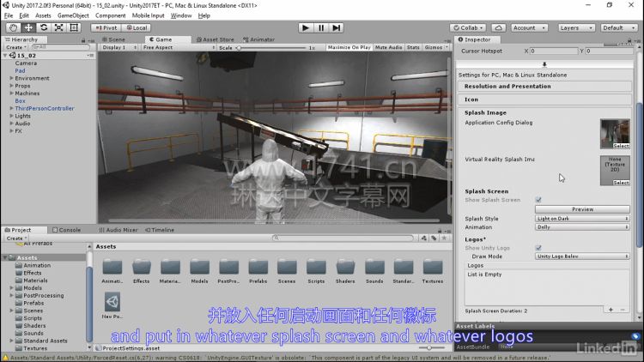The height and width of the screenshot is (362, 644).
Task: Click the Pause button
Action: pyautogui.click(x=321, y=27)
